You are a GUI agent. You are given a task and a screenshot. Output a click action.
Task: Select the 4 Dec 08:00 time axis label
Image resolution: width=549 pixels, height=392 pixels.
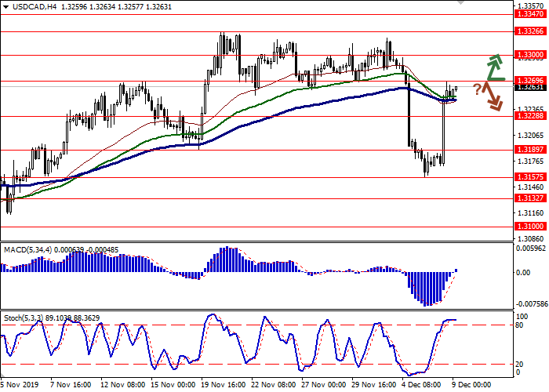tap(421, 385)
